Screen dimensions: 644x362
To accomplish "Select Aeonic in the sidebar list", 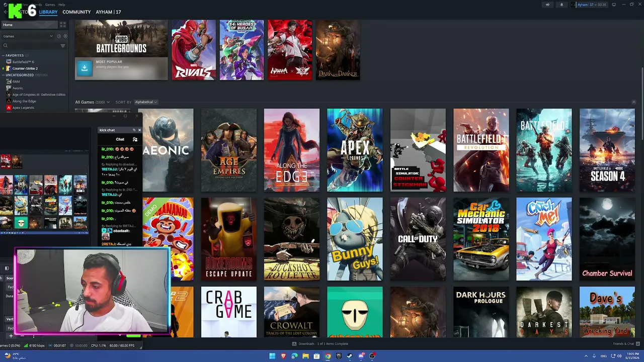I will coord(18,88).
